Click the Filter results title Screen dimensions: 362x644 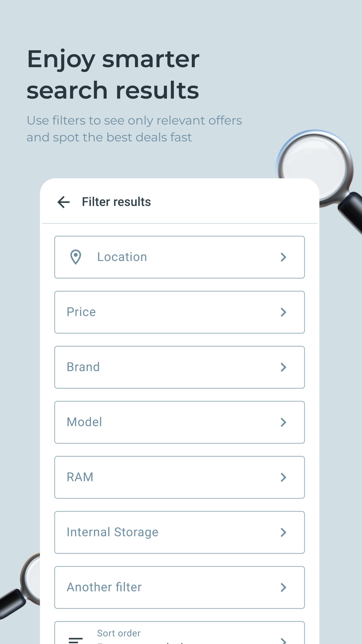pos(116,202)
